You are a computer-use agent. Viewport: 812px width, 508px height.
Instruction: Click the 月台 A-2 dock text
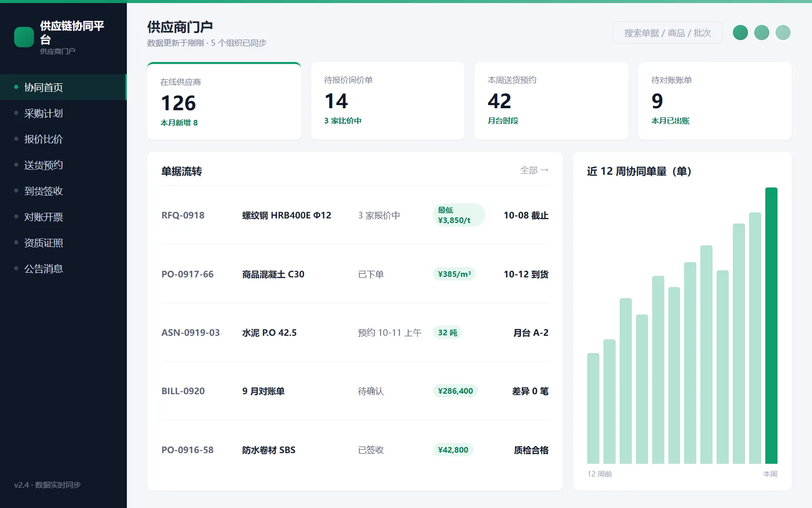pyautogui.click(x=531, y=333)
